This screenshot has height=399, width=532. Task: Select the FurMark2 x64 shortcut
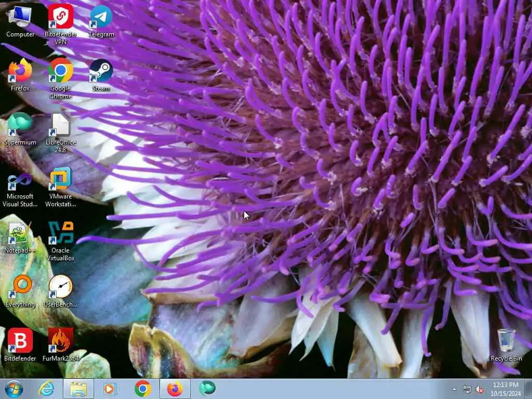(60, 345)
